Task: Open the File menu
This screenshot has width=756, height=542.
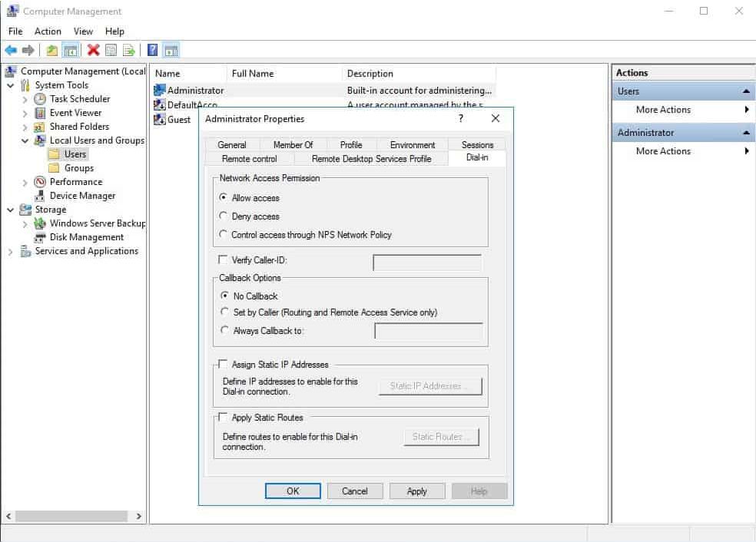Action: pyautogui.click(x=15, y=31)
